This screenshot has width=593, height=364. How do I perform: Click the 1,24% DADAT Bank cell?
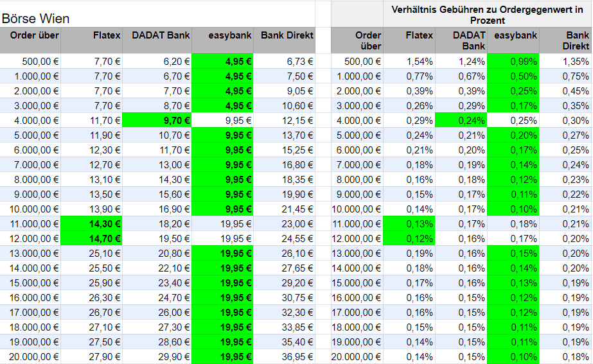click(x=461, y=61)
